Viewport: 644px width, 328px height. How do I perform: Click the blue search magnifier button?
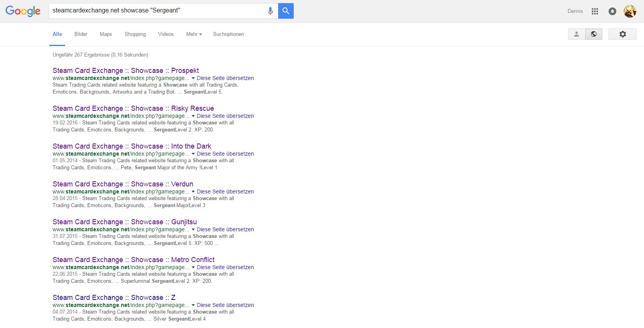tap(286, 11)
